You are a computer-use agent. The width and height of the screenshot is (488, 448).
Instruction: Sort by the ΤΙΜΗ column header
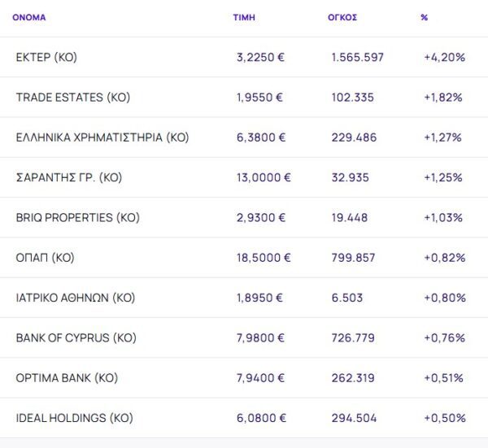click(x=244, y=17)
